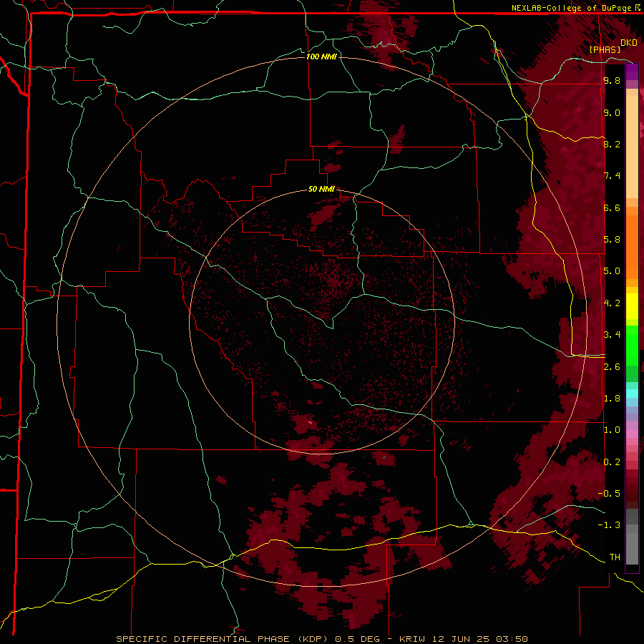
Task: Click the 4.2 legend value
Action: [x=612, y=303]
